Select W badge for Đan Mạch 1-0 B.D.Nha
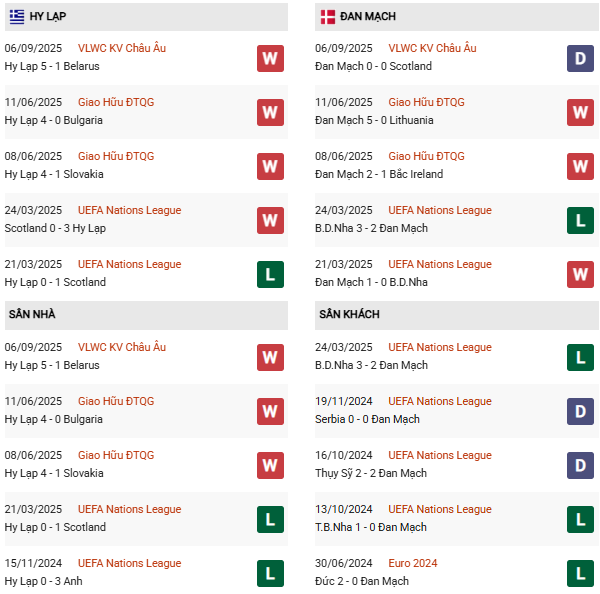 point(580,274)
